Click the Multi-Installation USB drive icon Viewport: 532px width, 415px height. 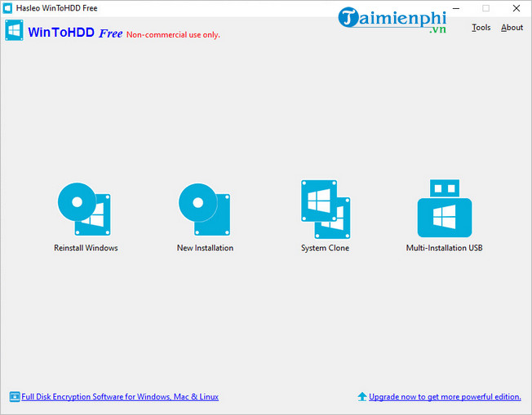445,208
